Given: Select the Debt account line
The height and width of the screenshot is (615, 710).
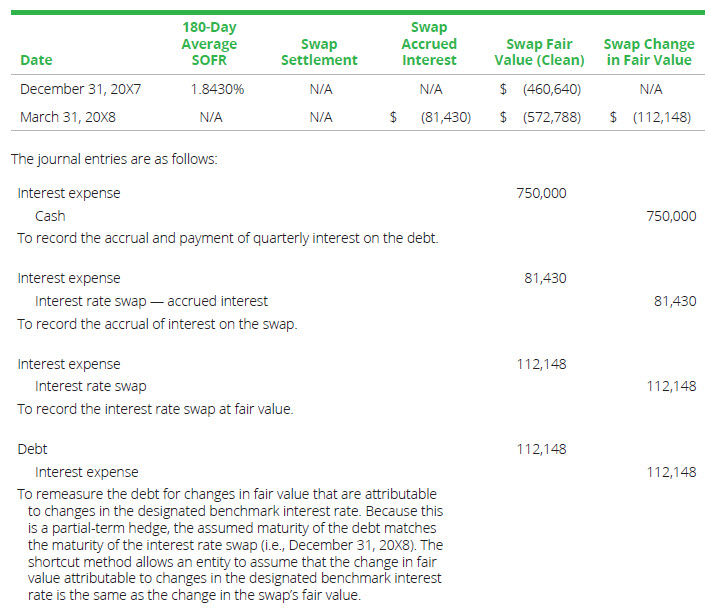Looking at the screenshot, I should (x=33, y=449).
